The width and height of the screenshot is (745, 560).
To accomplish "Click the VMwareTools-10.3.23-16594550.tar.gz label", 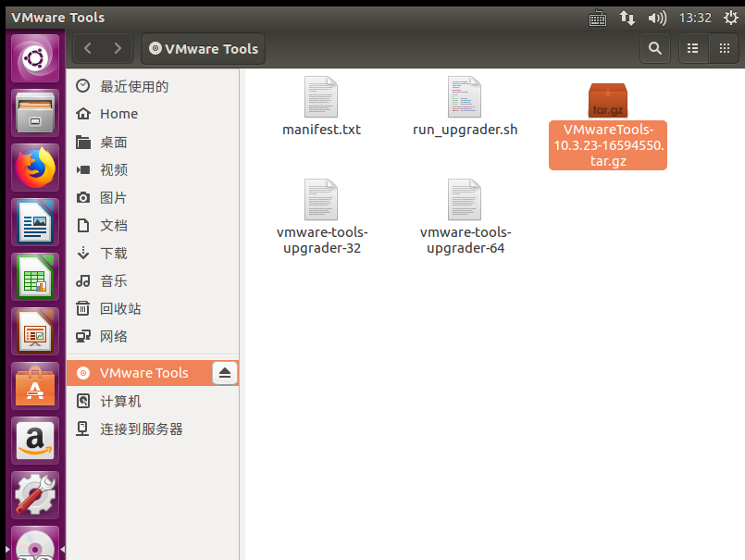I will [608, 145].
